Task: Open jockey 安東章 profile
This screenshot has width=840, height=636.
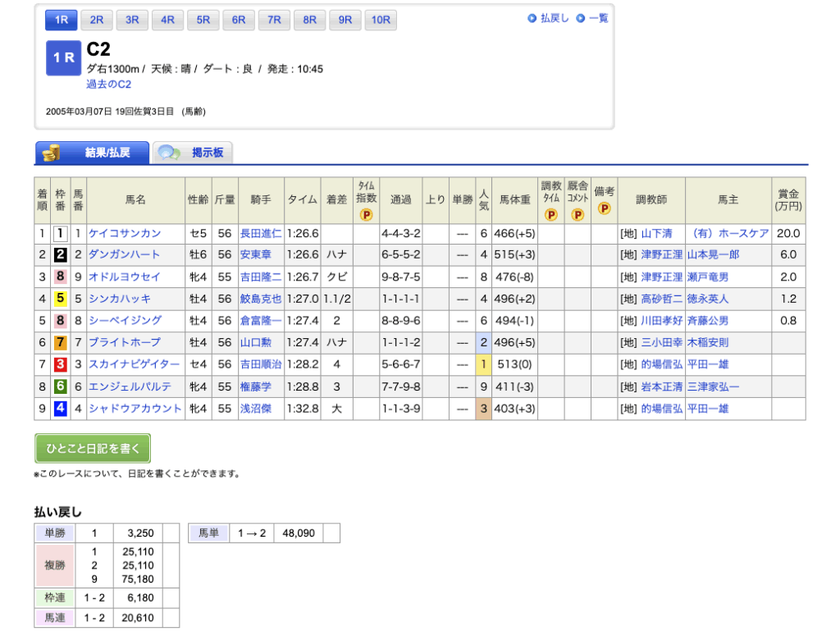Action: coord(256,254)
